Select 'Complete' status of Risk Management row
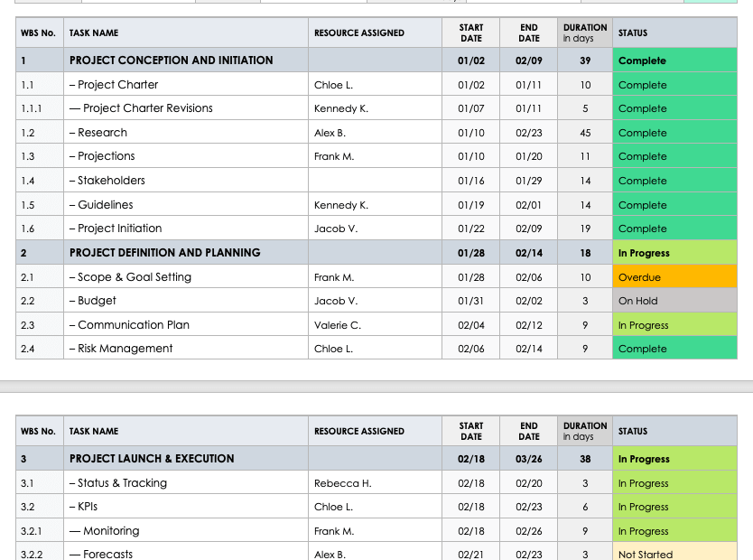 pos(674,349)
